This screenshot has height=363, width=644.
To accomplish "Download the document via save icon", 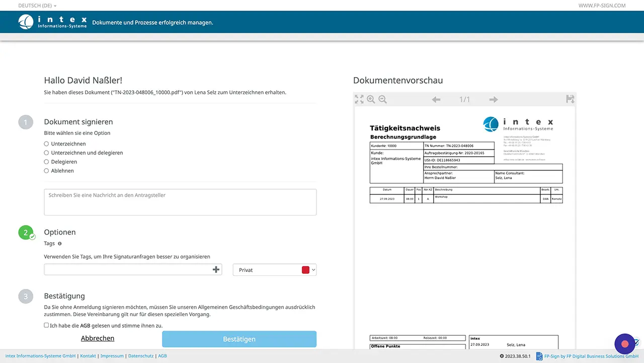I will [x=570, y=99].
